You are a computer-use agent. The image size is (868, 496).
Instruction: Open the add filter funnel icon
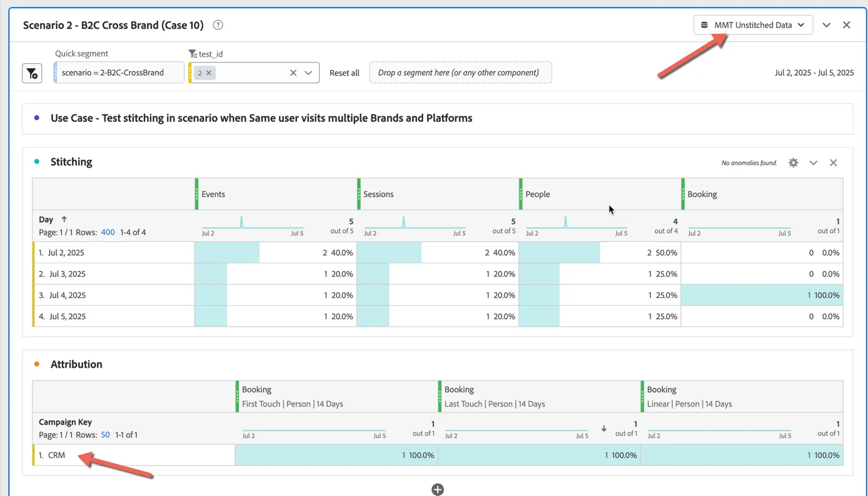[32, 73]
